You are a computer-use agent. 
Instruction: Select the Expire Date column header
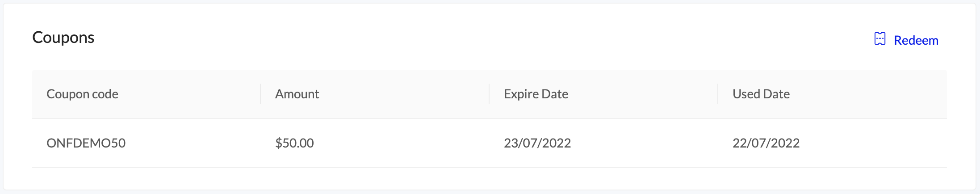point(536,94)
